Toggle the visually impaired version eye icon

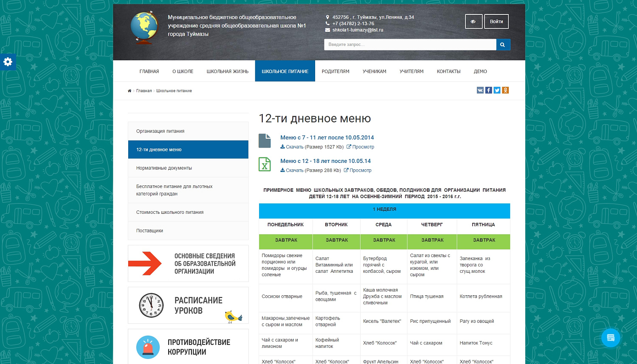tap(473, 21)
